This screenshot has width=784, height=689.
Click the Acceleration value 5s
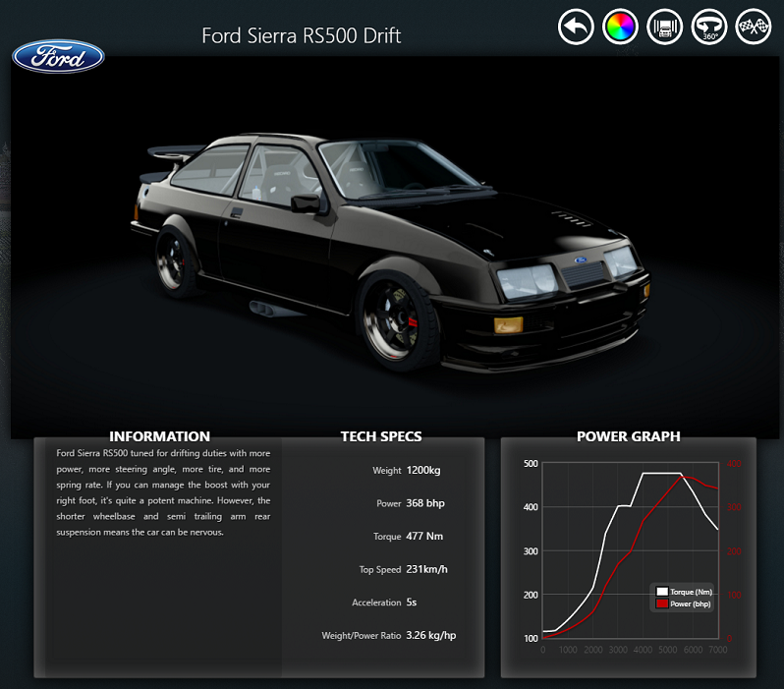point(411,602)
